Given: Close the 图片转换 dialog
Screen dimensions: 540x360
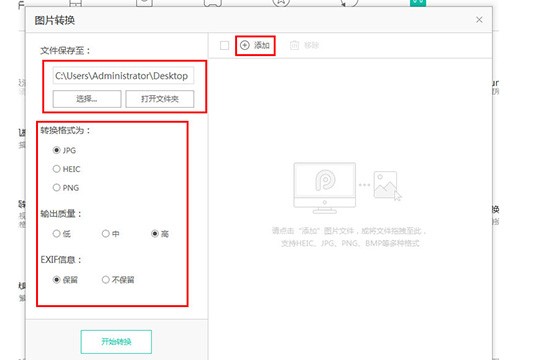Looking at the screenshot, I should click(479, 20).
